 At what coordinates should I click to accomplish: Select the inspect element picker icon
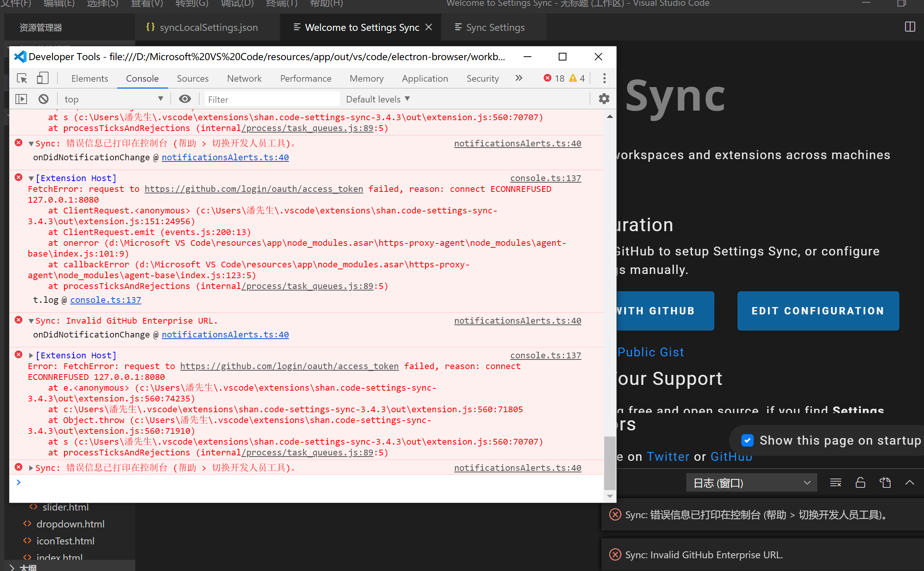point(22,78)
